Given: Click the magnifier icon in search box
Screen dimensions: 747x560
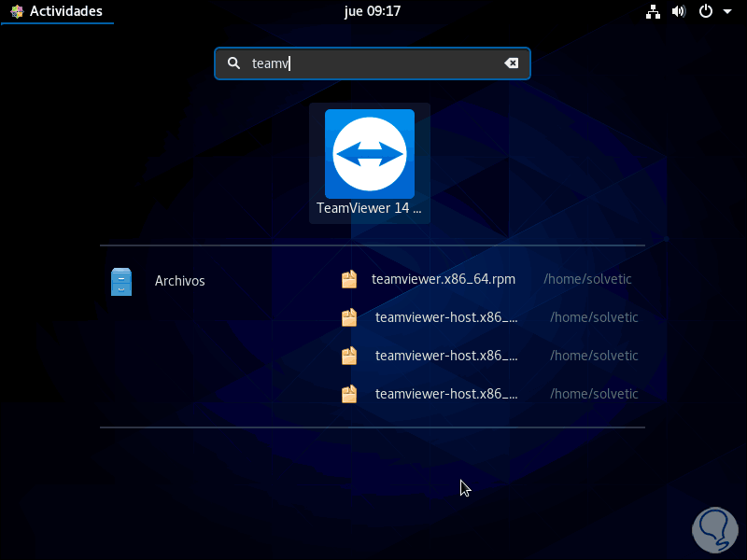Looking at the screenshot, I should coord(233,63).
